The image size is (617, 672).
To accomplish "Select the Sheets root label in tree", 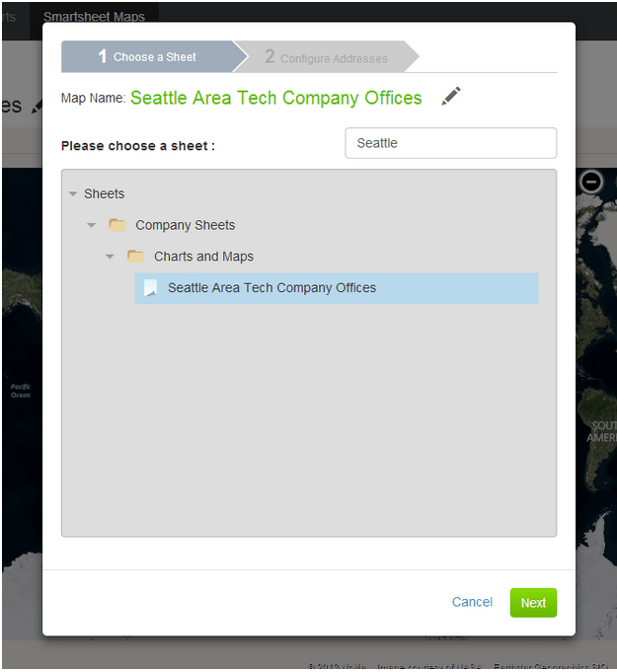I will 105,194.
